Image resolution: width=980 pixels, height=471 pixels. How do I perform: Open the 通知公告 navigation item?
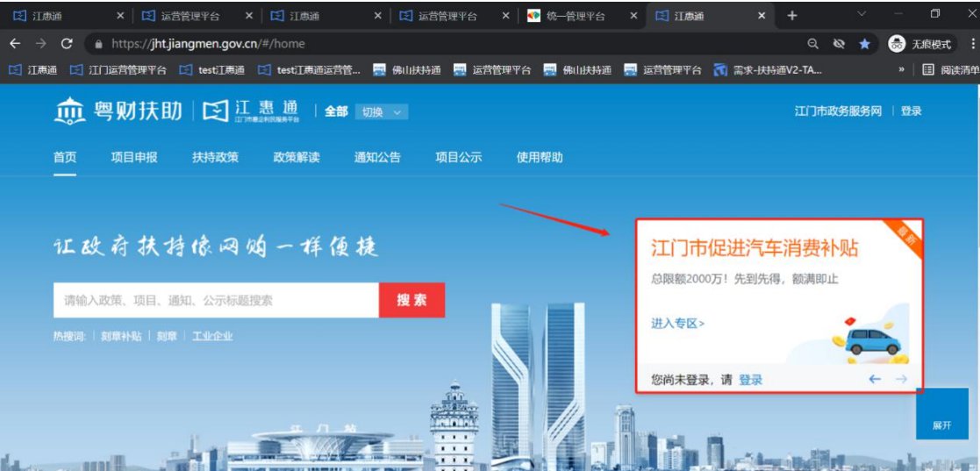pos(377,157)
